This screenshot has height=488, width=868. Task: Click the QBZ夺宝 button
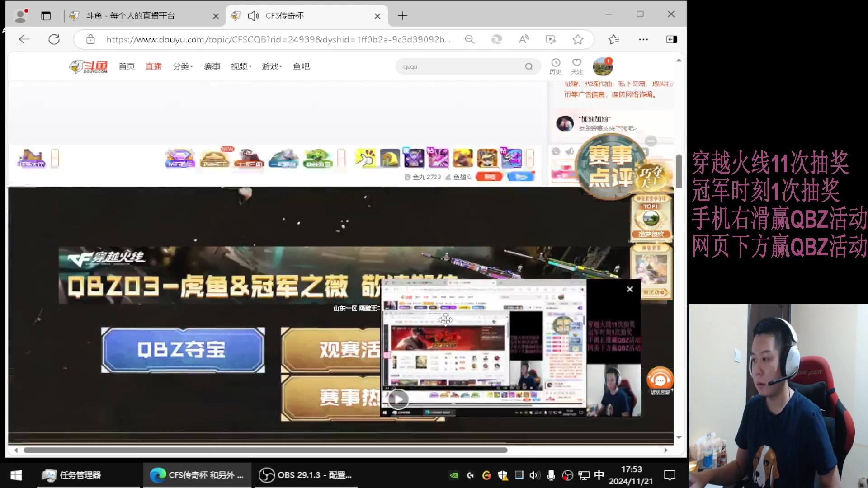click(183, 350)
